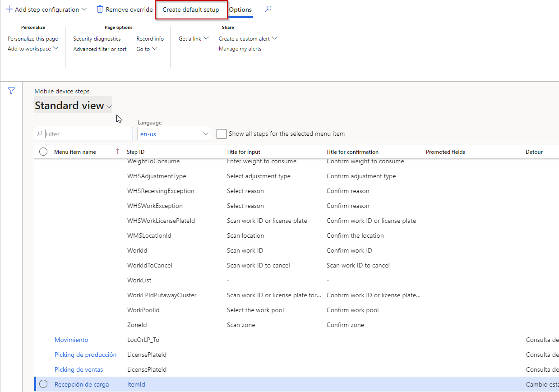This screenshot has width=559, height=392.
Task: Open the Movimiento menu item link
Action: pos(71,340)
